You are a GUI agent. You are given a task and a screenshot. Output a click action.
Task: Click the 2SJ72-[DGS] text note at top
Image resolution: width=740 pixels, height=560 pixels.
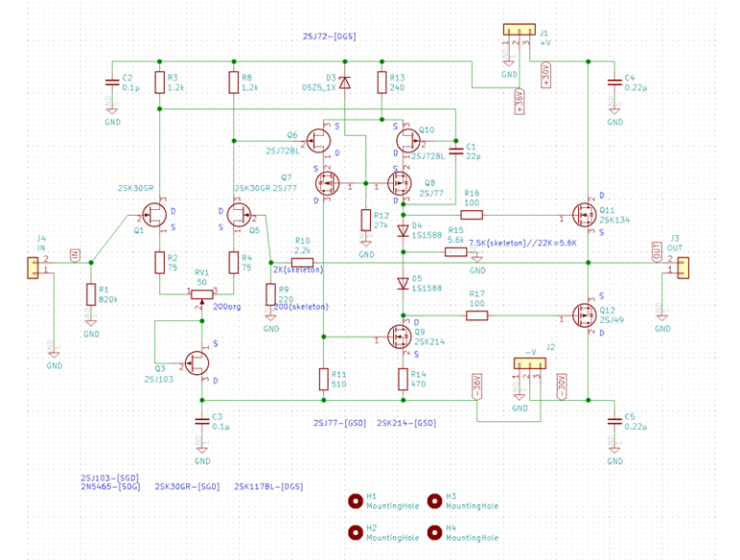coord(330,37)
